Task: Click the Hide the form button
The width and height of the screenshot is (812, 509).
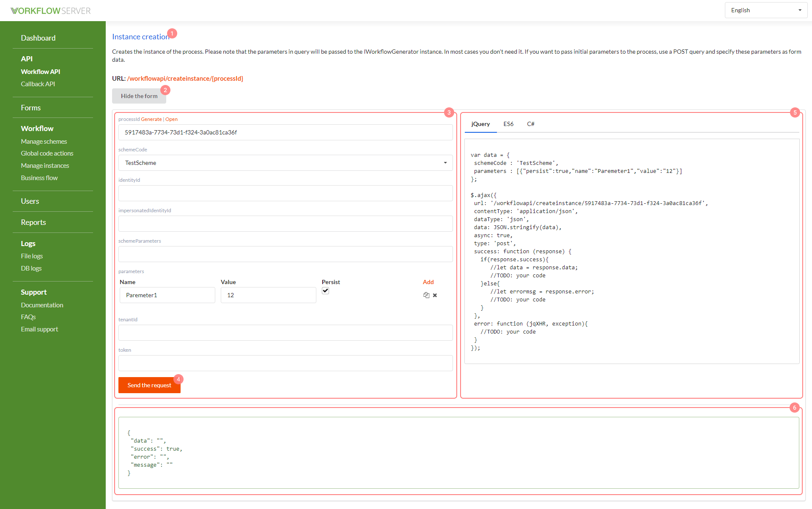Action: pyautogui.click(x=139, y=96)
